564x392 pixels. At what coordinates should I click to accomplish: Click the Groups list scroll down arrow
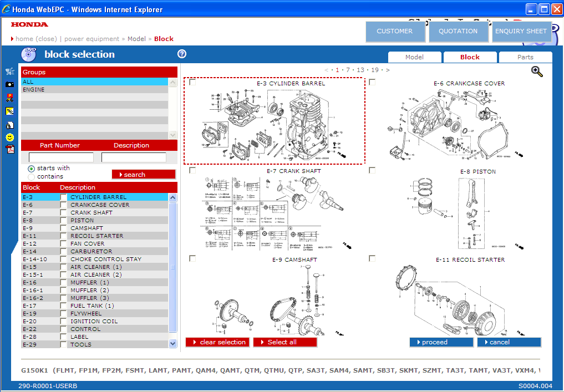pyautogui.click(x=172, y=135)
